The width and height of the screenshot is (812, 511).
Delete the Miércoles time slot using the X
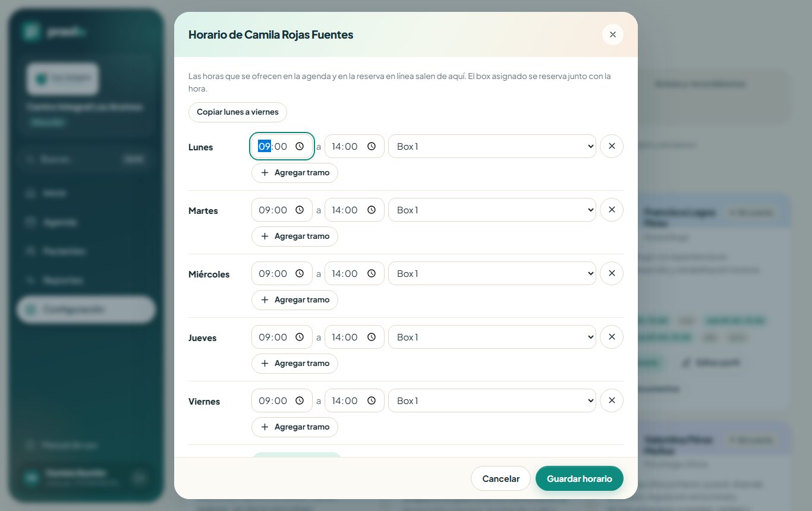(x=612, y=273)
